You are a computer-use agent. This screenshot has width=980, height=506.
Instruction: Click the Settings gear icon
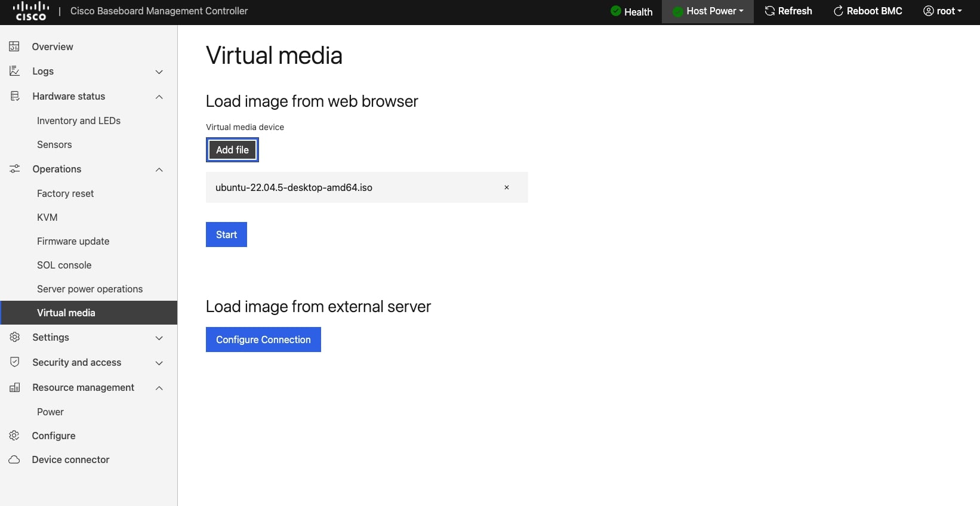coord(14,337)
